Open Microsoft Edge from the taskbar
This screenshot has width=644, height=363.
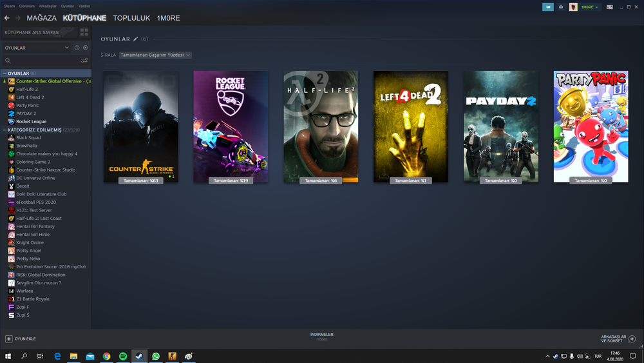(57, 356)
